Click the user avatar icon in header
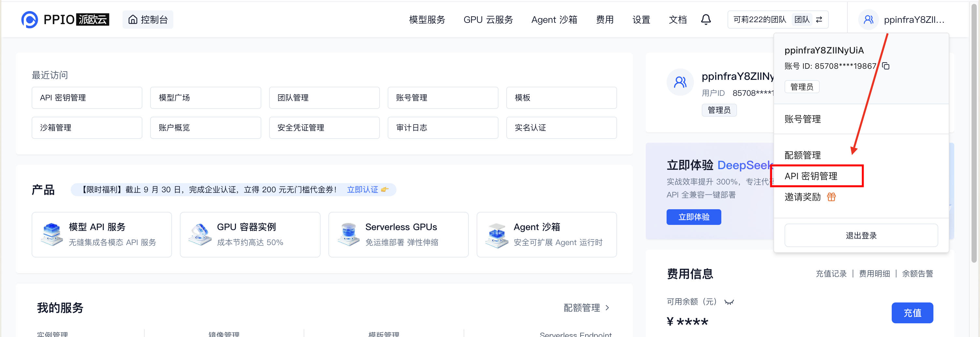This screenshot has height=337, width=980. pos(868,20)
